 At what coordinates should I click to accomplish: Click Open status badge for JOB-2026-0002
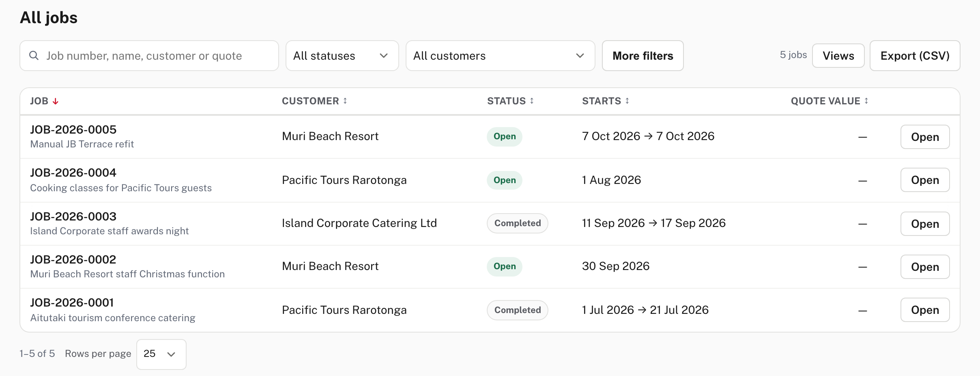(x=505, y=266)
